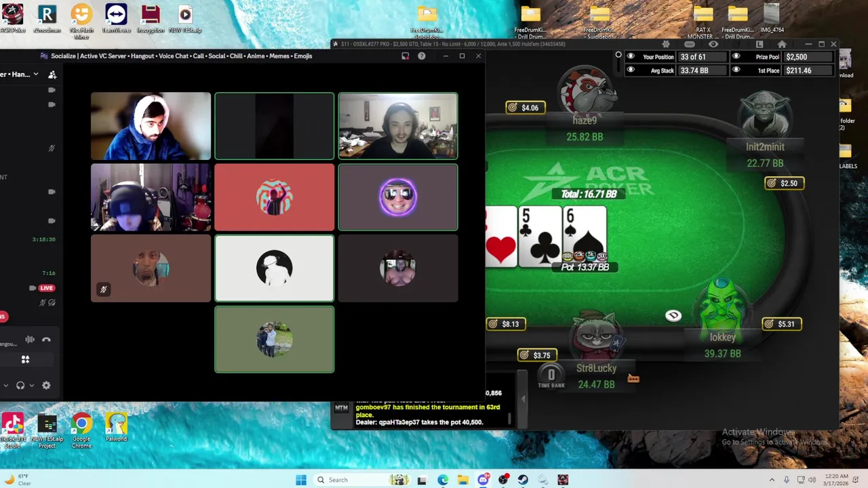Toggle Discord deafen headphones icon
This screenshot has width=868, height=488.
point(20,385)
